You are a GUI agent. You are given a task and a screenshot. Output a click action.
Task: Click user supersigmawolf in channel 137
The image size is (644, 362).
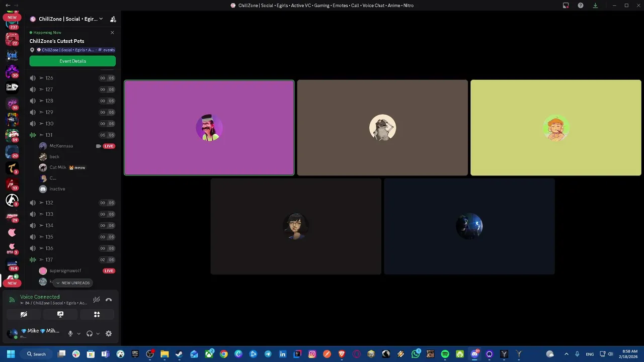65,270
